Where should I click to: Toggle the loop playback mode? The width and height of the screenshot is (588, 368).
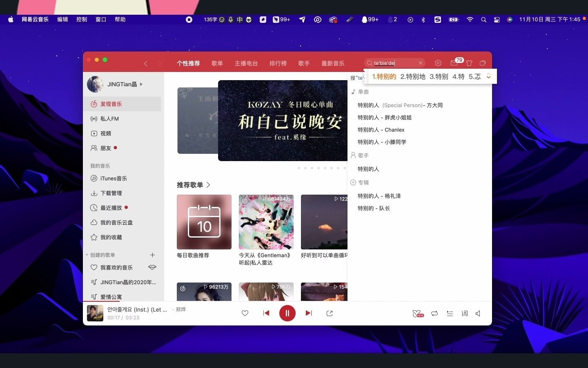click(434, 314)
